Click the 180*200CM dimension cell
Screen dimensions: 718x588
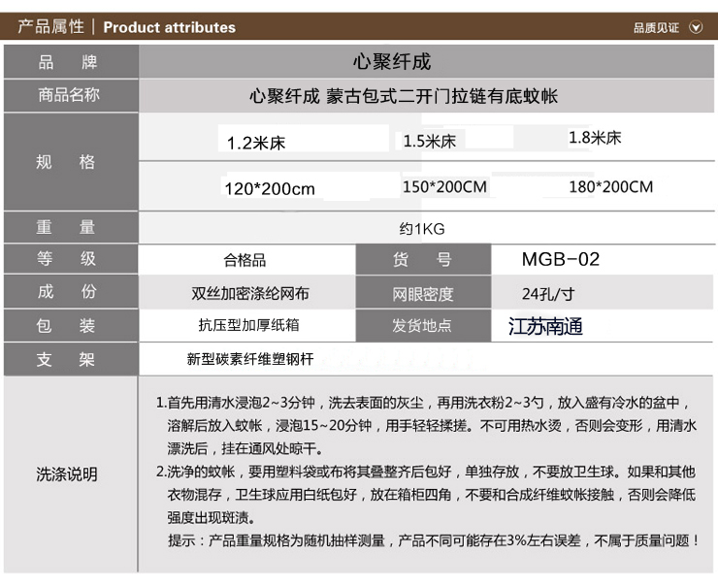coord(611,187)
